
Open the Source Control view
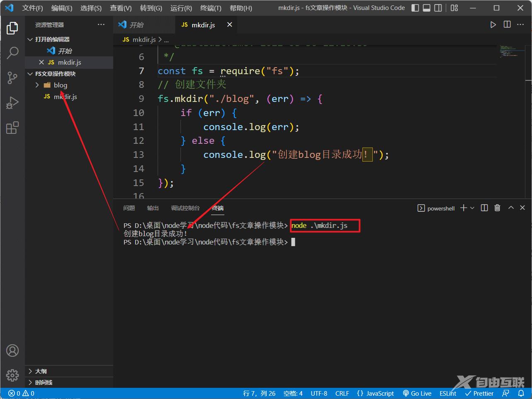(x=12, y=77)
